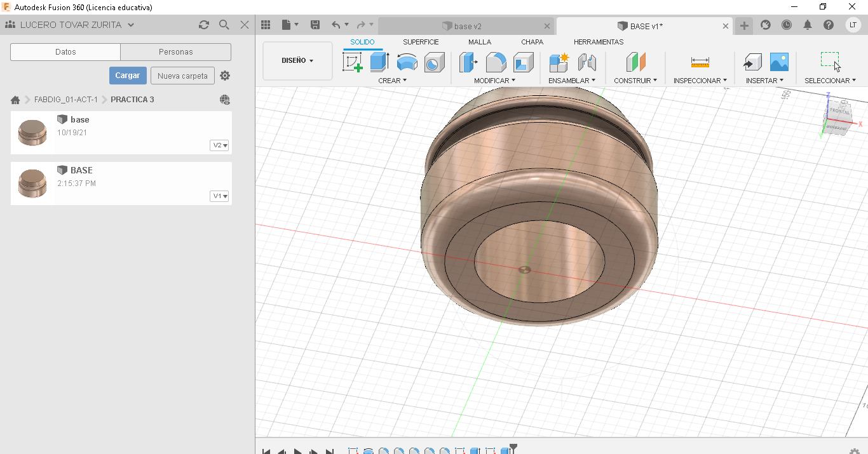Expand the SELECCIONAR menu
Viewport: 868px width, 454px height.
[x=830, y=81]
